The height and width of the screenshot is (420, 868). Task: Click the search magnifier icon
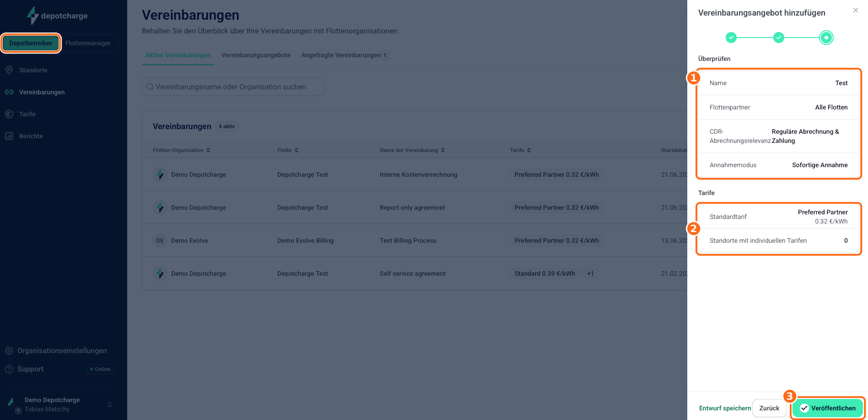point(150,87)
